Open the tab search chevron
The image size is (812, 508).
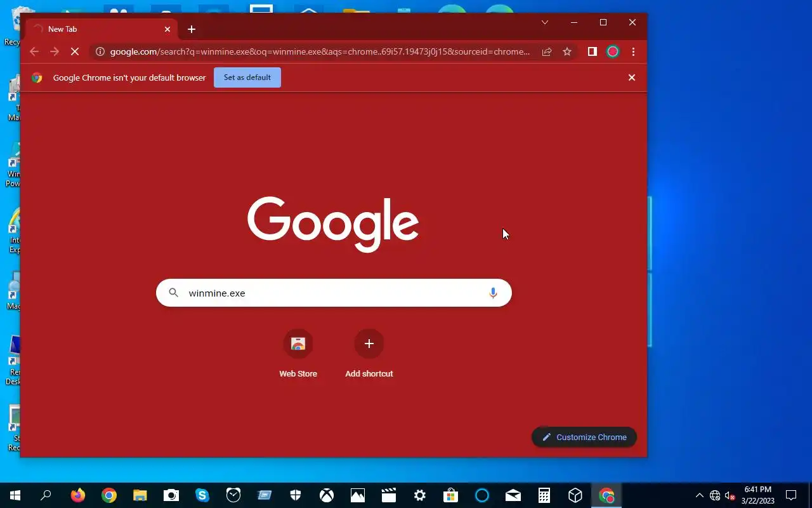[544, 22]
